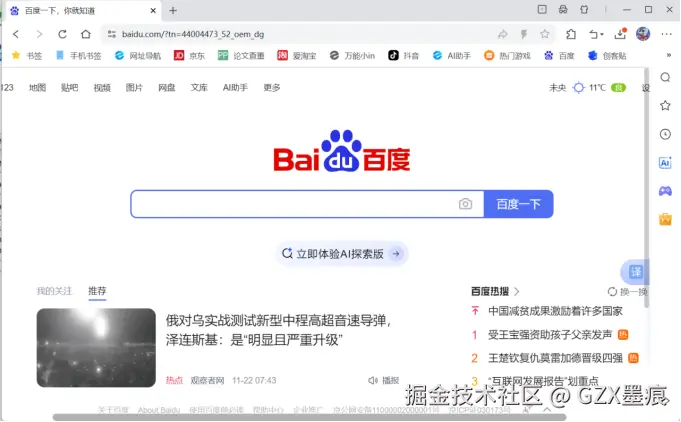This screenshot has height=422, width=681.
Task: Open the 文库 nav link
Action: pos(199,88)
